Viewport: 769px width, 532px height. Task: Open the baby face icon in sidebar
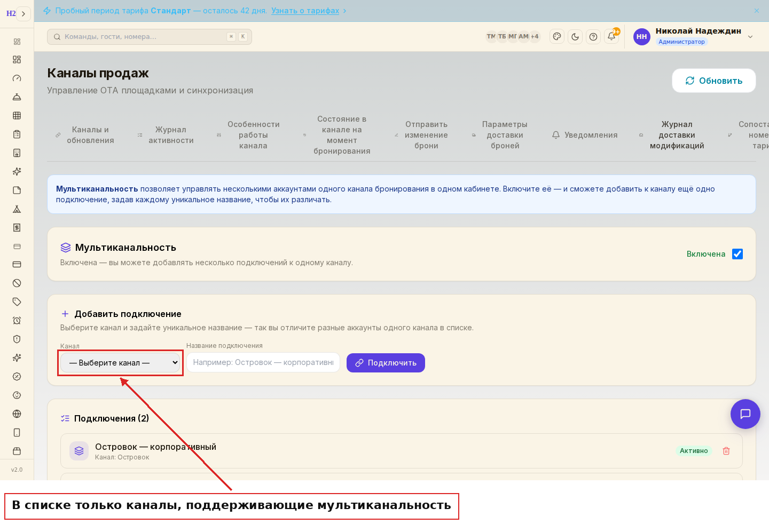[17, 395]
